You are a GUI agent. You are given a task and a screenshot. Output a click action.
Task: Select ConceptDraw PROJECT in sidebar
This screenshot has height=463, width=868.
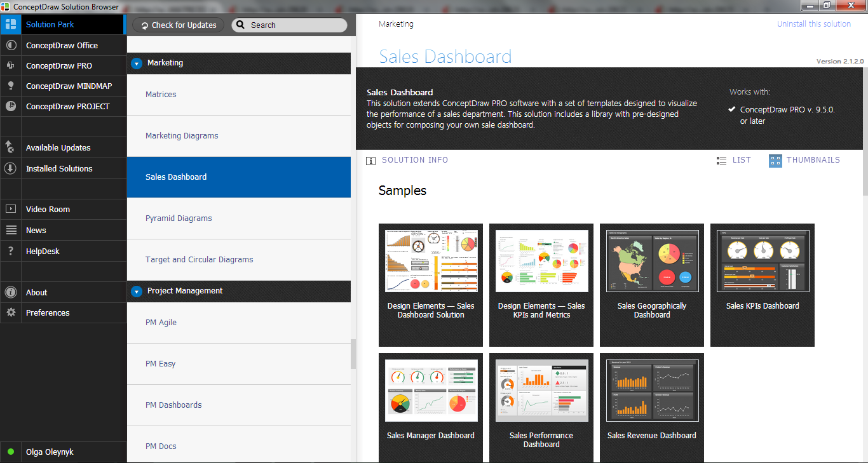coord(62,106)
